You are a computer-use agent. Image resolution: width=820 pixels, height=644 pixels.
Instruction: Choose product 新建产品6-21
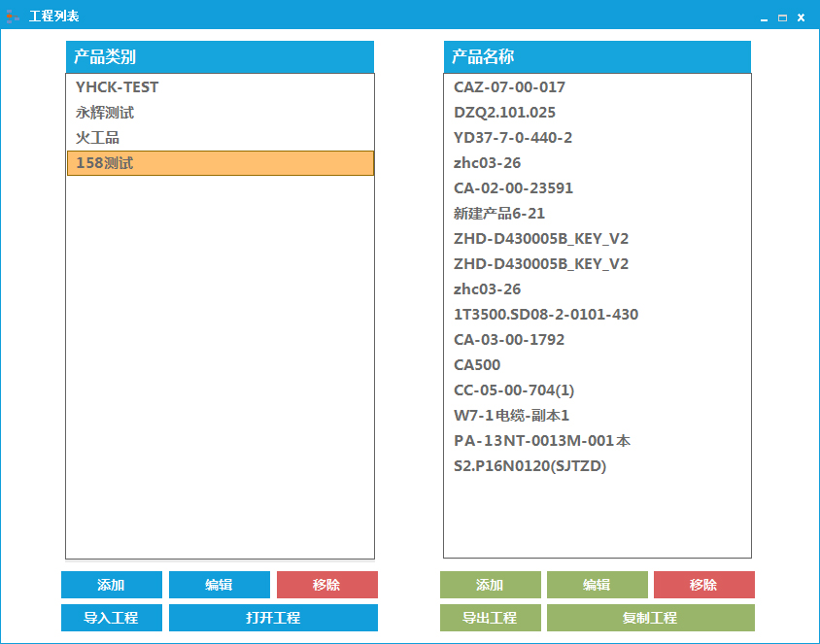(499, 214)
